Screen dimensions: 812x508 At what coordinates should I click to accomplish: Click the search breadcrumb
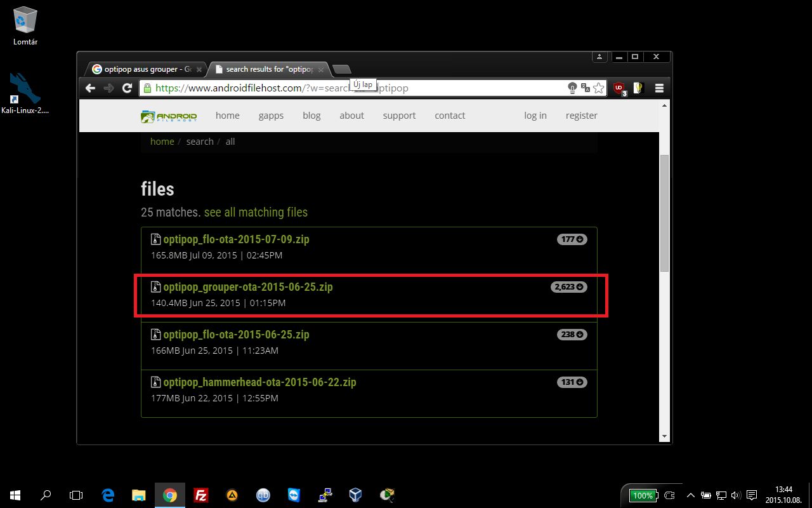(200, 142)
